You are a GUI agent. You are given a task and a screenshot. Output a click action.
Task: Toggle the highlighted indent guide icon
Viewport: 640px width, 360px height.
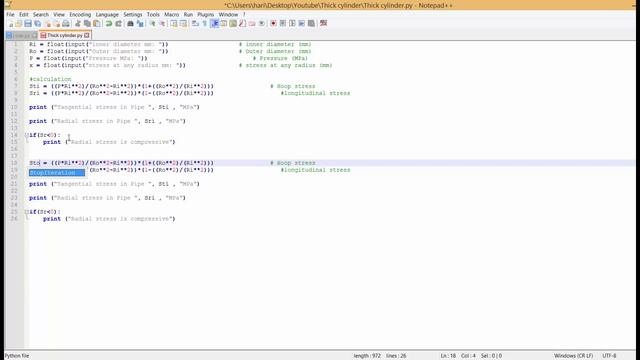tap(214, 24)
